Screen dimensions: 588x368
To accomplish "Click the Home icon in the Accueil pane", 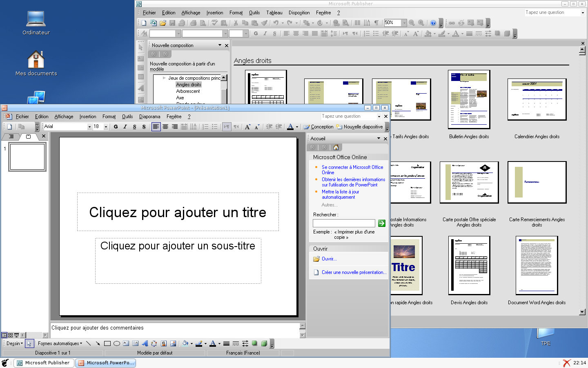I will point(336,147).
